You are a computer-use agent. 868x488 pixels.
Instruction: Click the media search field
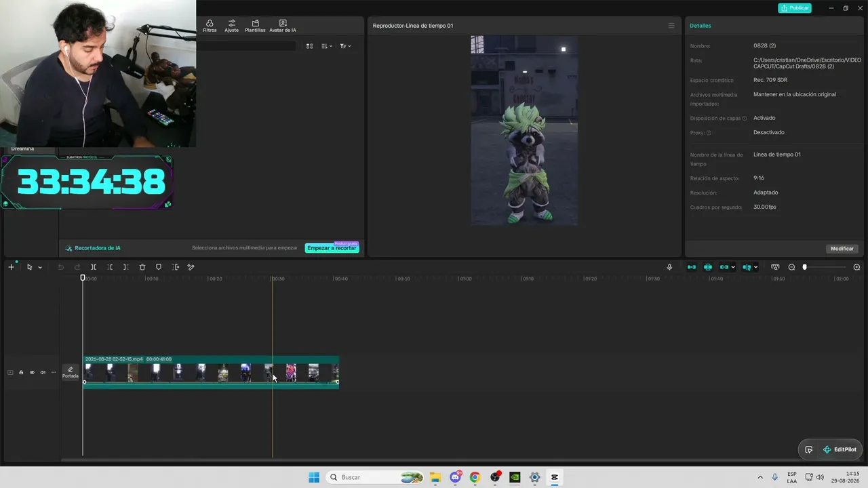[x=247, y=46]
